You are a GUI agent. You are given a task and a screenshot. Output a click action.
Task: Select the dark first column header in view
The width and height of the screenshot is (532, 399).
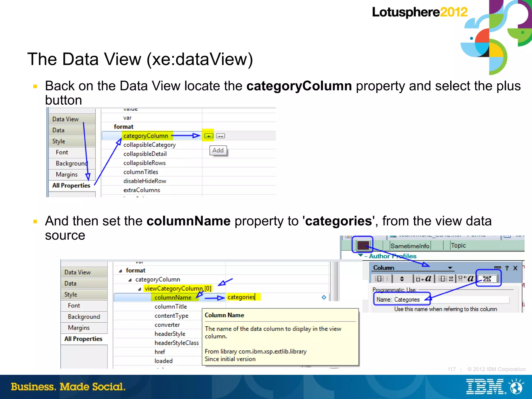363,245
